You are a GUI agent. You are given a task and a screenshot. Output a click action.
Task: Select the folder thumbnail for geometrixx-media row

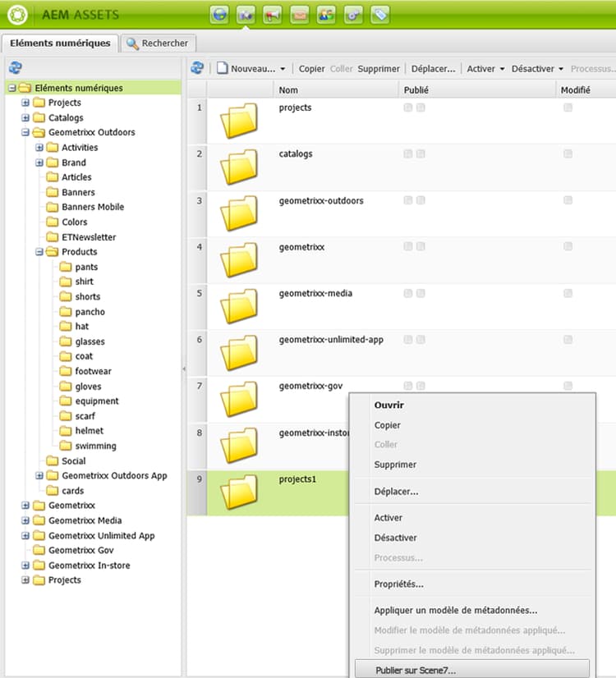tap(239, 306)
